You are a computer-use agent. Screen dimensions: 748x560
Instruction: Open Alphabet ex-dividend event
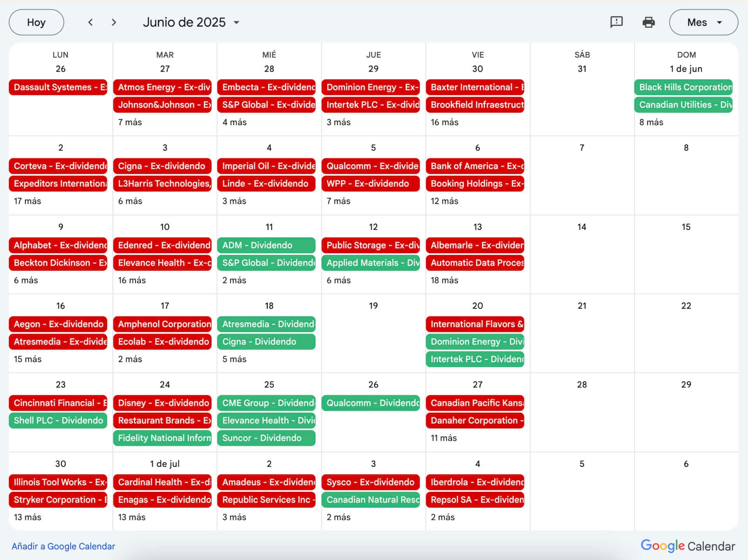point(58,245)
